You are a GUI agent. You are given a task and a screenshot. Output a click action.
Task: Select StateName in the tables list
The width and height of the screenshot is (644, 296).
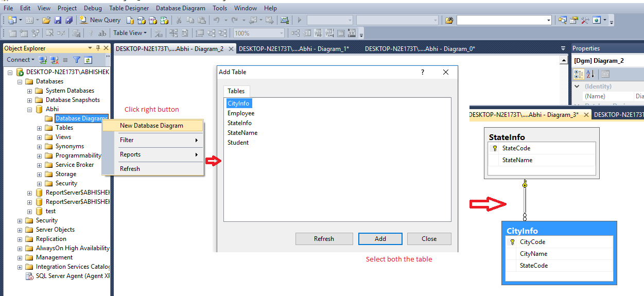tap(242, 133)
